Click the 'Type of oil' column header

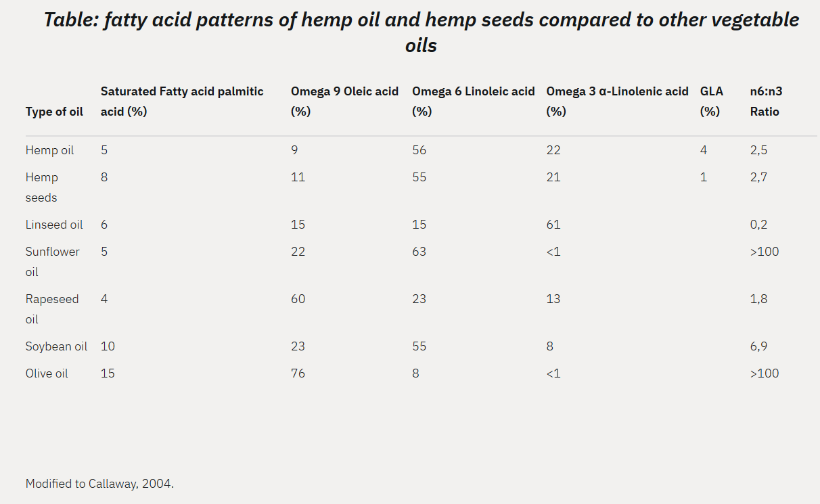pyautogui.click(x=54, y=112)
